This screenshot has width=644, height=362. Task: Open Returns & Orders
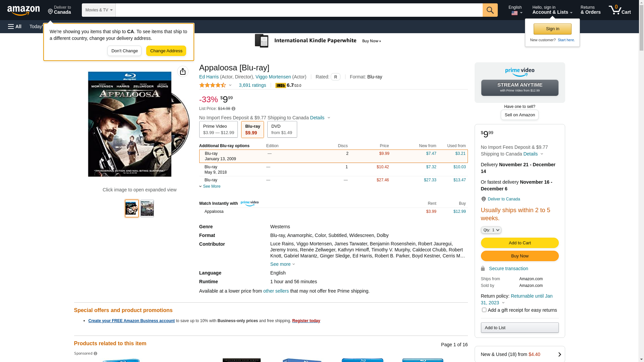pos(590,10)
